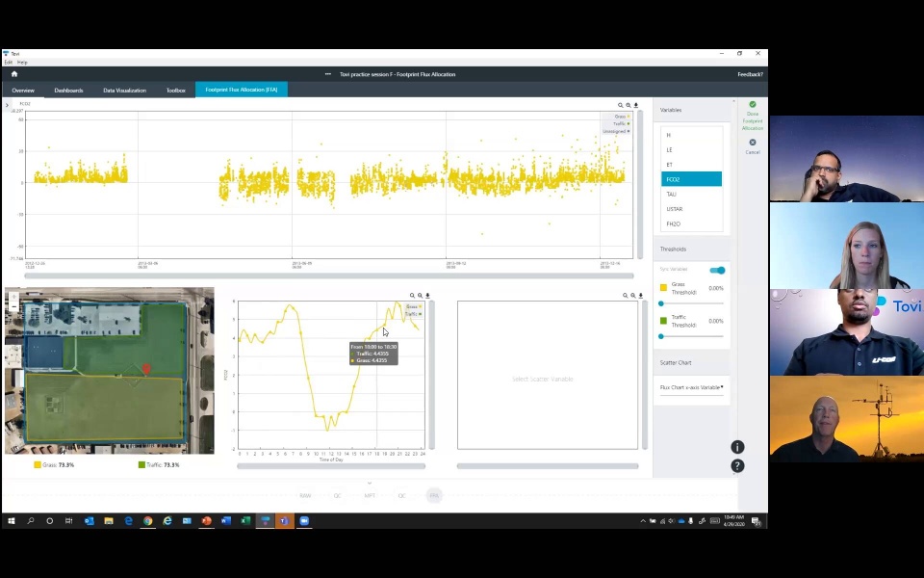924x578 pixels.
Task: Download the FCO2 time series chart
Action: pyautogui.click(x=636, y=106)
